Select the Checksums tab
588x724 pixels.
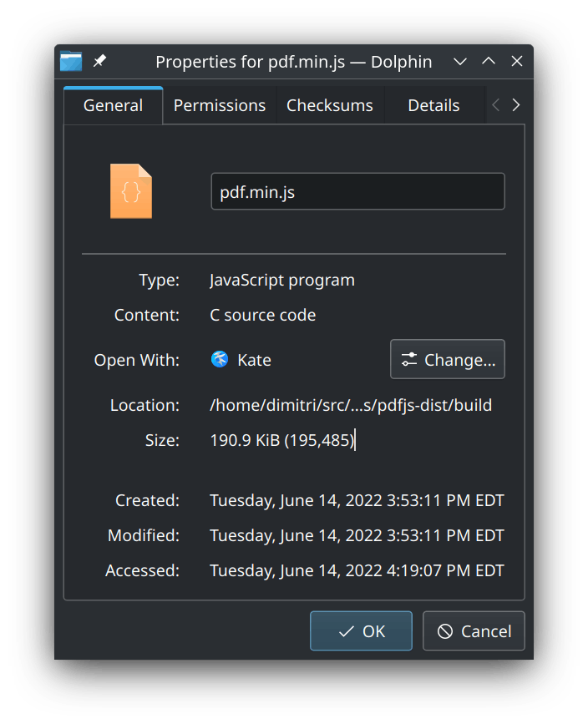click(x=328, y=105)
